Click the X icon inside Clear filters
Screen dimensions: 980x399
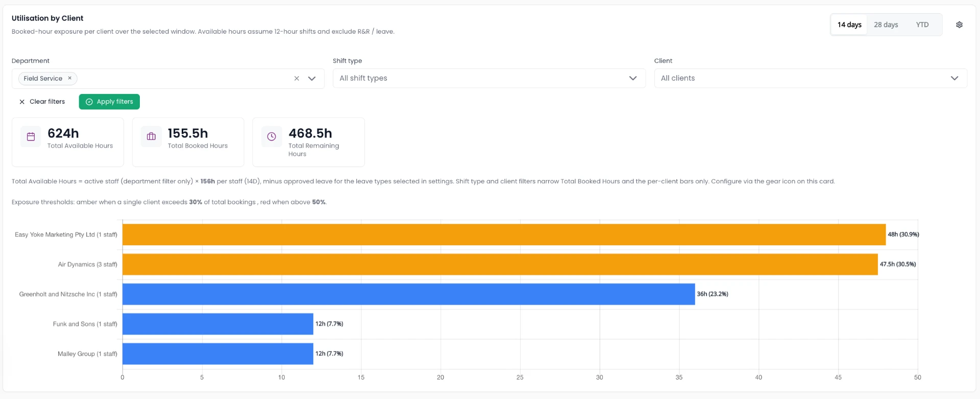click(22, 102)
